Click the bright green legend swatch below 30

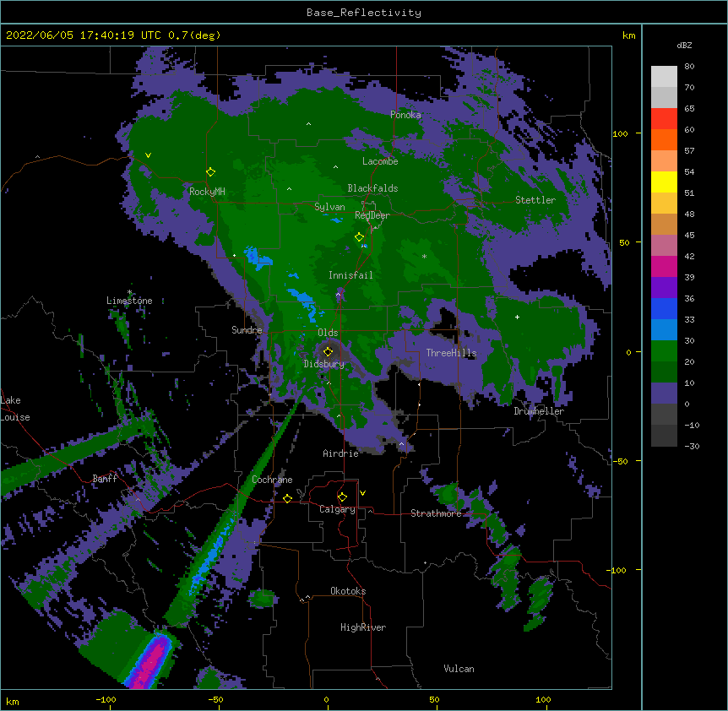tap(664, 351)
